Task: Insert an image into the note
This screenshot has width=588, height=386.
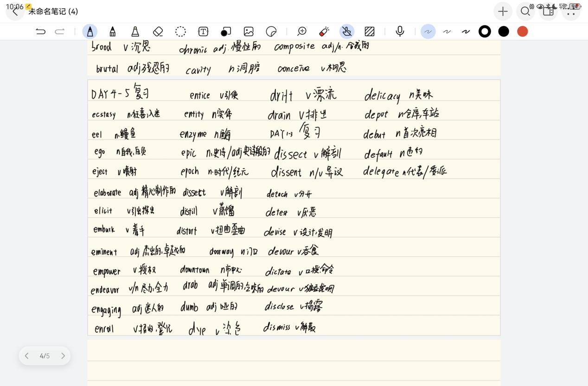Action: click(249, 32)
